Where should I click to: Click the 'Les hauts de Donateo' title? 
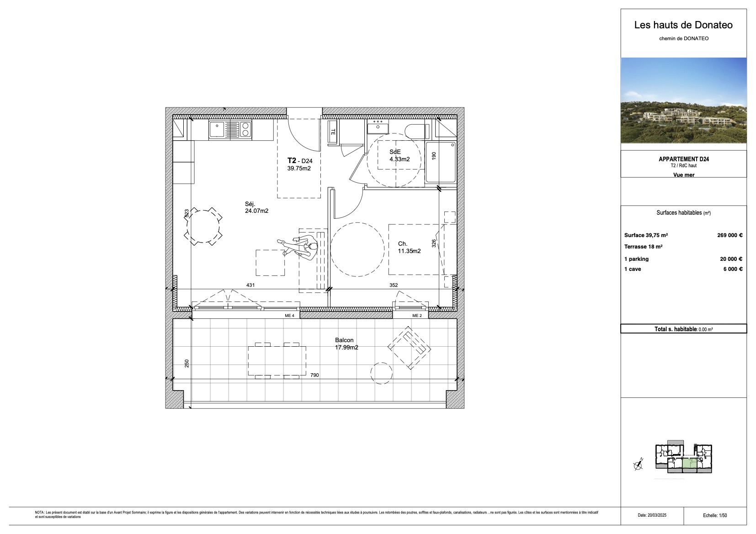[x=683, y=25]
